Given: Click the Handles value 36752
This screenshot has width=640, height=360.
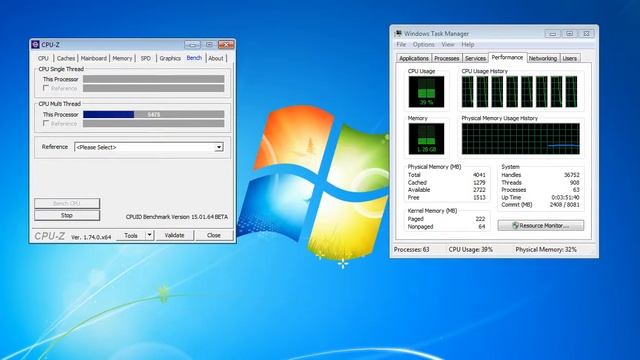Looking at the screenshot, I should pos(572,175).
